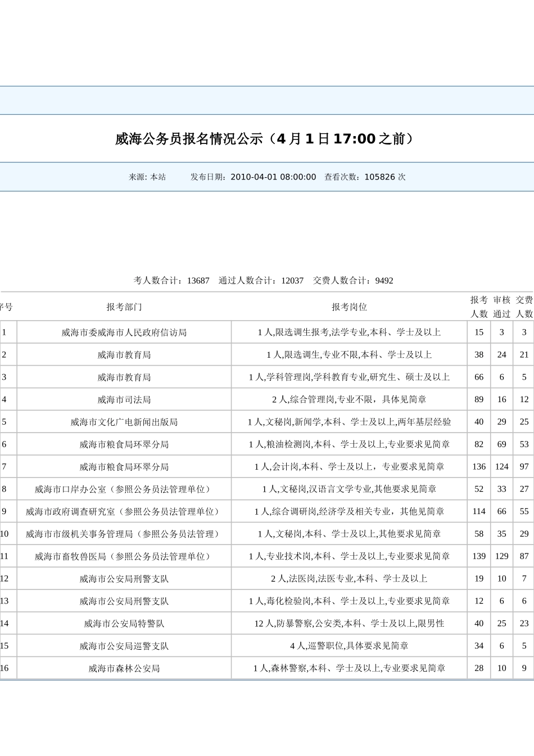Viewport: 534px width, 756px height.
Task: Click the total 考人数合计:13687
Action: click(171, 280)
